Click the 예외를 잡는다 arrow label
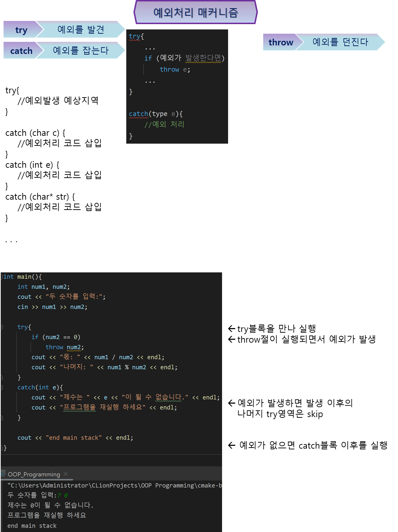398x532 pixels. click(x=81, y=50)
